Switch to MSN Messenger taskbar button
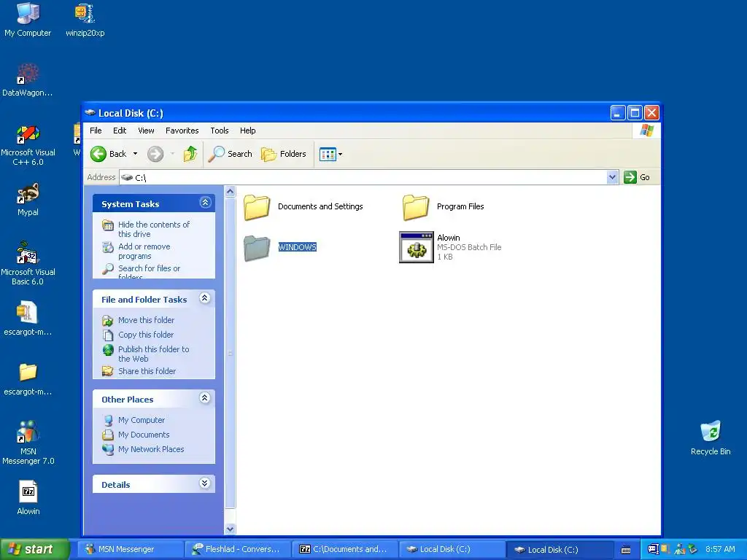The image size is (747, 560). [x=130, y=549]
